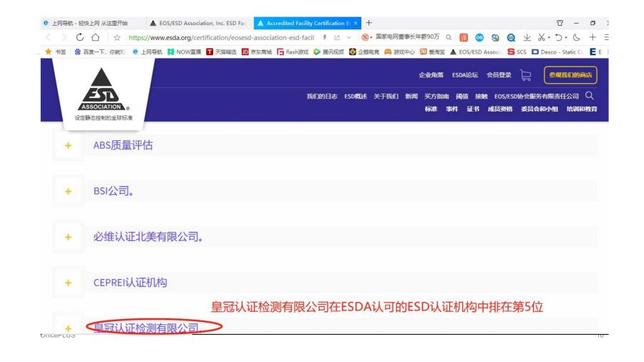Open 证书 navigation menu item

click(473, 109)
